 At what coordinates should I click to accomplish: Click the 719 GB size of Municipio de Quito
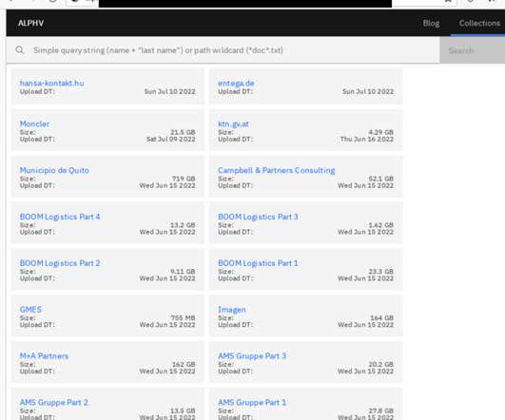click(x=184, y=179)
